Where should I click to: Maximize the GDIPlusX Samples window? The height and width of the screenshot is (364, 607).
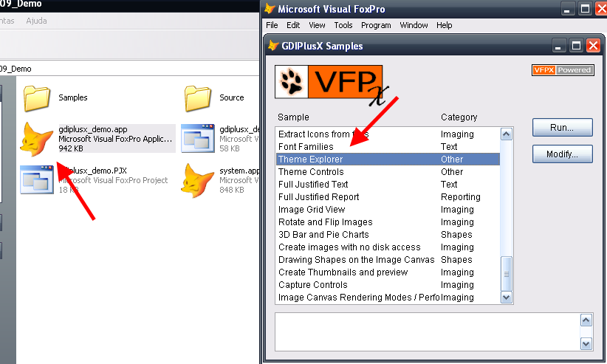576,46
